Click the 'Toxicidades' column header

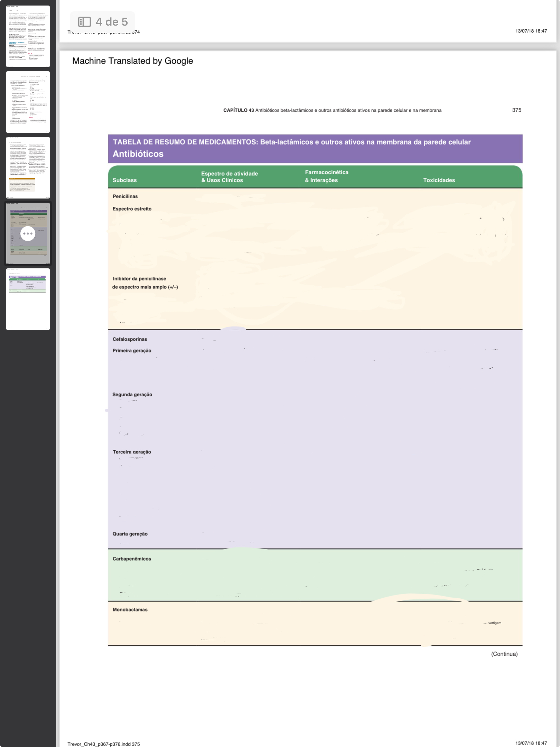tap(439, 180)
